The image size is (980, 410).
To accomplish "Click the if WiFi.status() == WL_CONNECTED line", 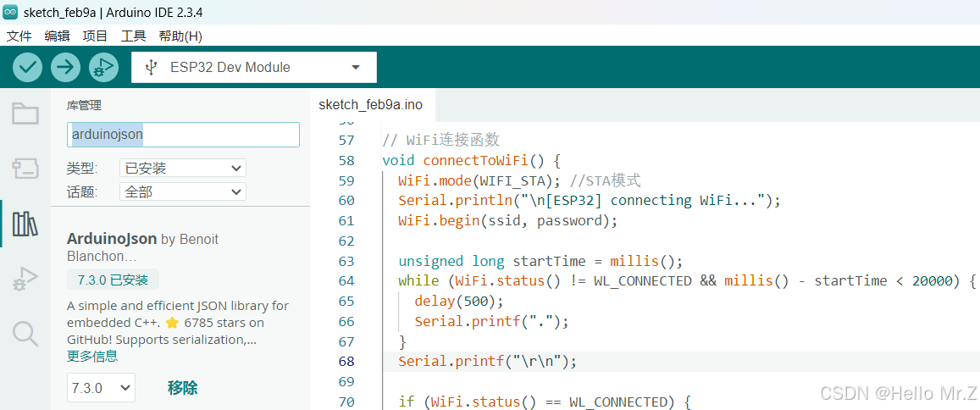I will (x=544, y=401).
